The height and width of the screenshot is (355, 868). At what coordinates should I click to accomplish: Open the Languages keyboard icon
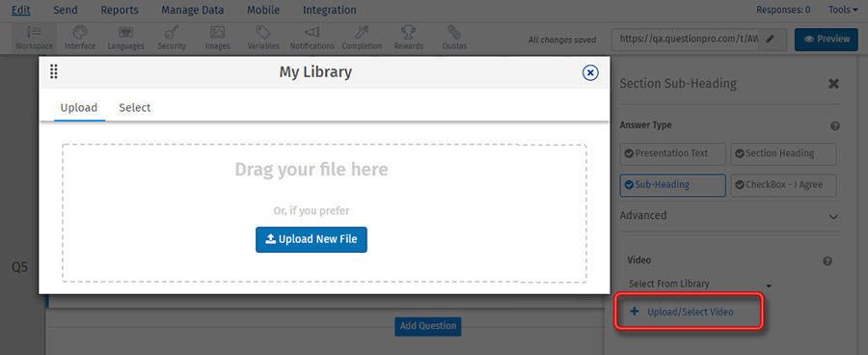[125, 38]
